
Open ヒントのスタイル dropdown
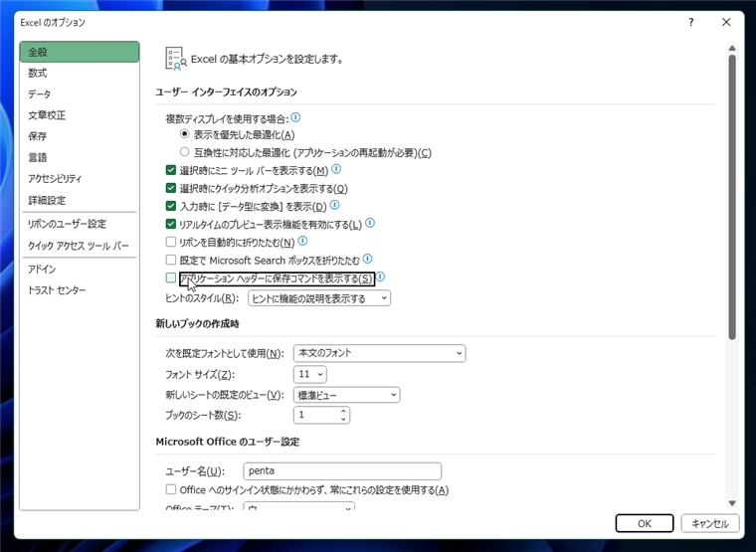[x=319, y=298]
